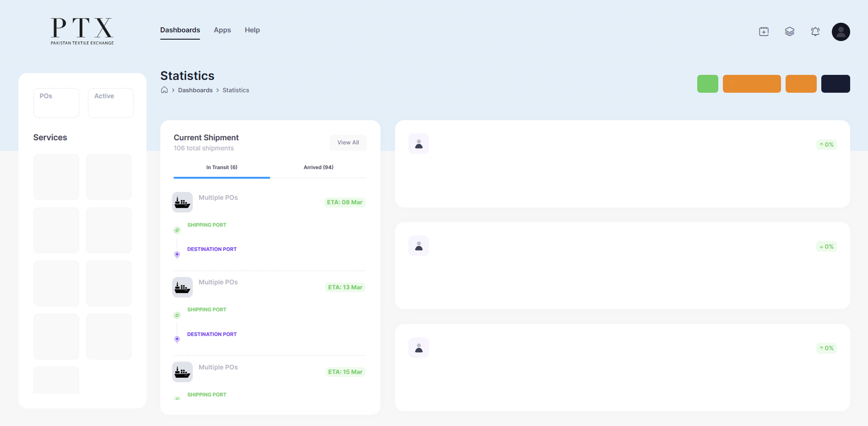Click ship icon for ETA 15 Mar shipment
868x426 pixels.
182,372
